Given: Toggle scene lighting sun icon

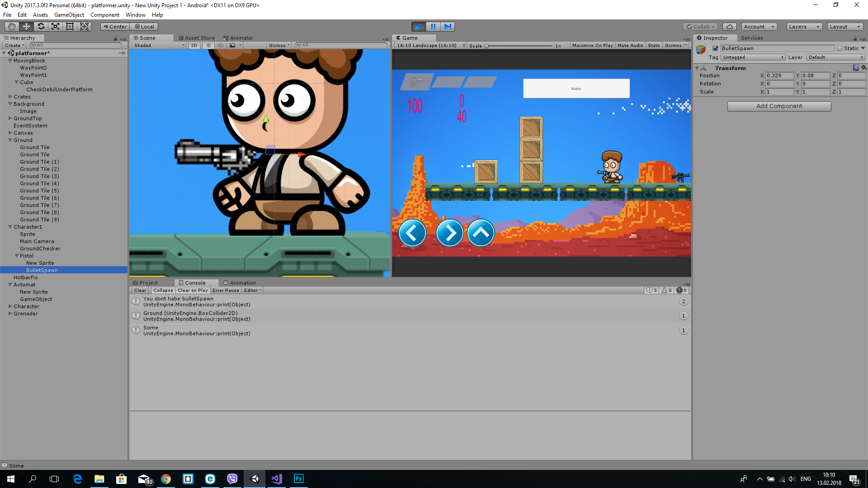Looking at the screenshot, I should [x=208, y=45].
